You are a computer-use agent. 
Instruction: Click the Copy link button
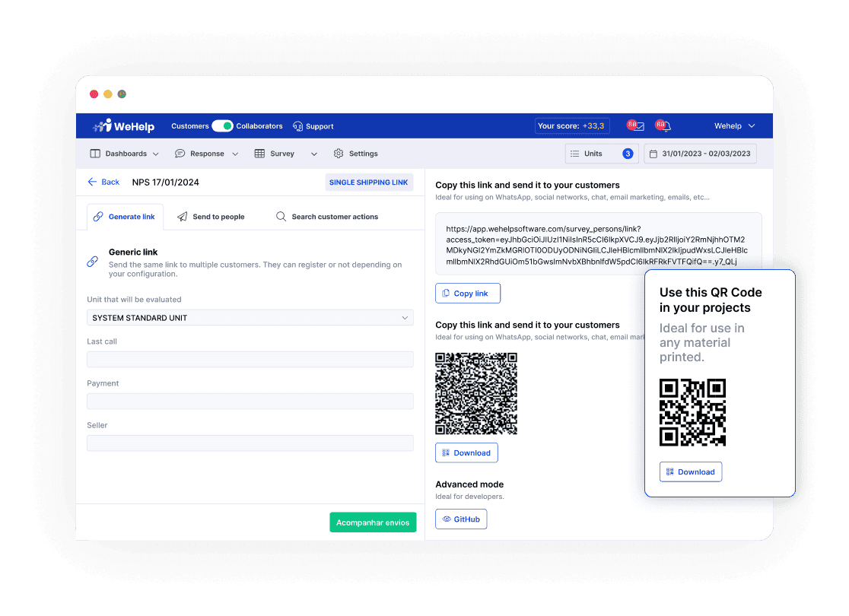pyautogui.click(x=467, y=293)
